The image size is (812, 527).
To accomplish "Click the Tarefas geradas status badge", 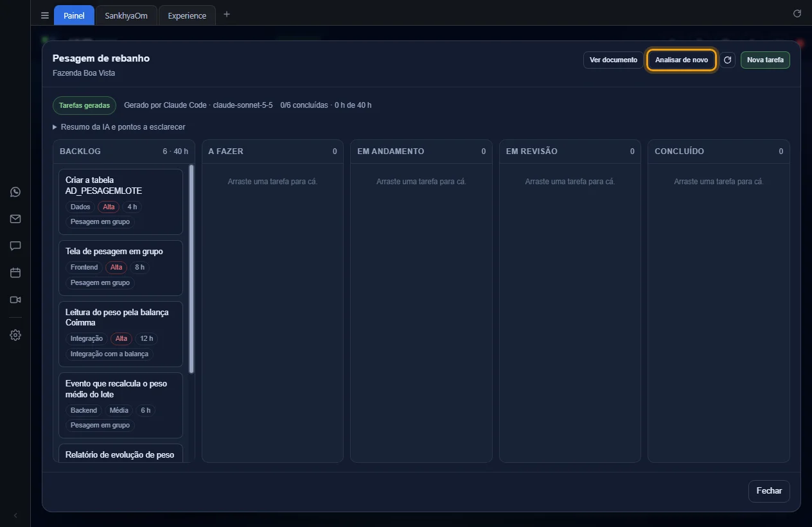I will pos(84,105).
